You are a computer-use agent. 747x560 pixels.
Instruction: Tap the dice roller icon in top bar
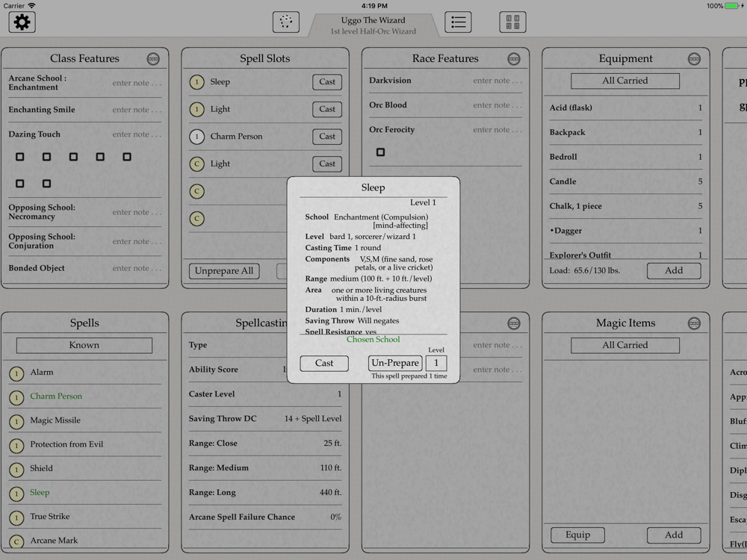coord(285,22)
